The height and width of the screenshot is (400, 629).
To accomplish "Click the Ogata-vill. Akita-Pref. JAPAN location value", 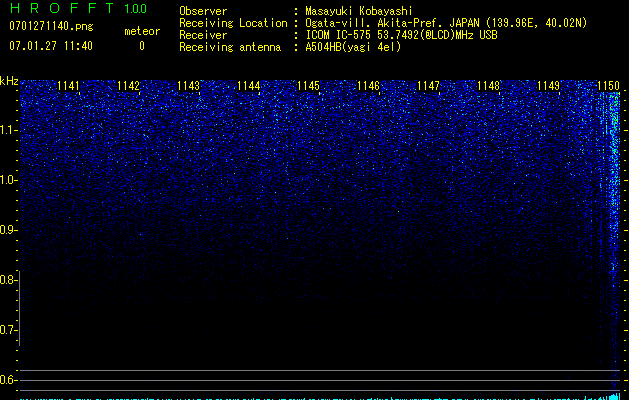I will click(x=446, y=23).
